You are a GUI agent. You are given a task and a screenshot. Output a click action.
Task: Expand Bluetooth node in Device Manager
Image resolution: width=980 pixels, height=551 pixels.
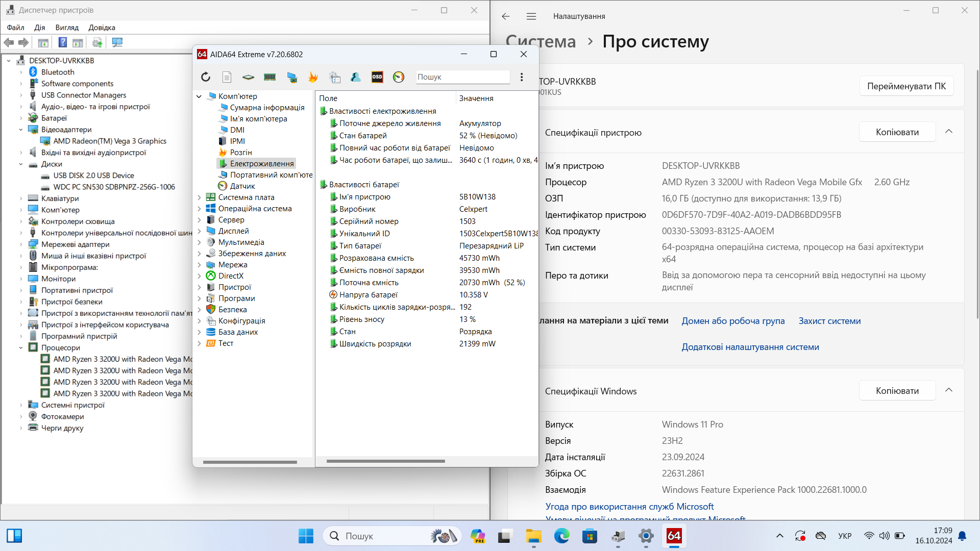[x=21, y=72]
